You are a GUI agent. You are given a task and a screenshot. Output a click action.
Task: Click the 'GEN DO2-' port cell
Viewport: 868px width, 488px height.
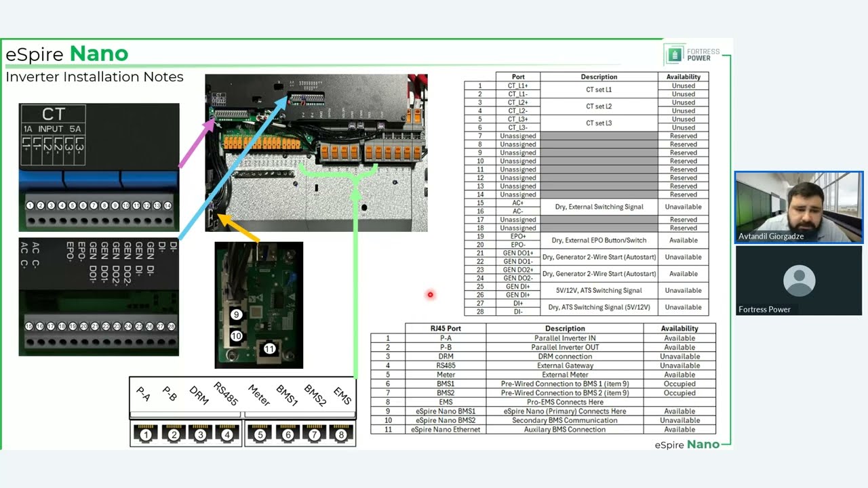[x=518, y=278]
